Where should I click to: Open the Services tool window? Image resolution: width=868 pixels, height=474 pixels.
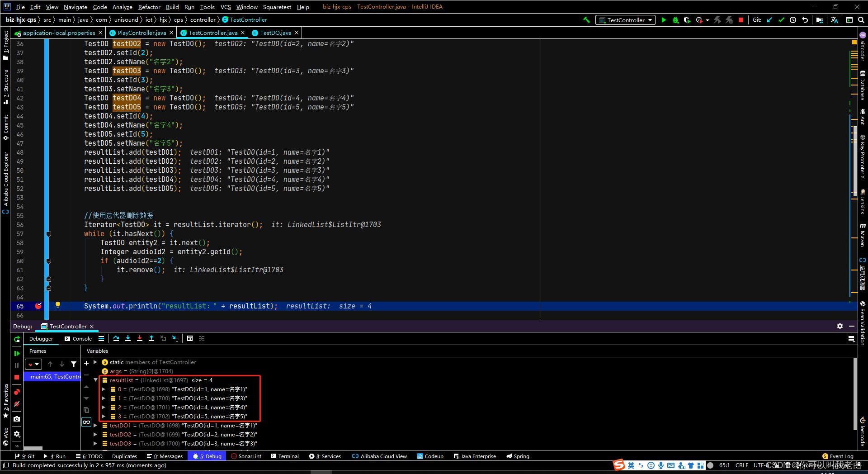pyautogui.click(x=325, y=456)
